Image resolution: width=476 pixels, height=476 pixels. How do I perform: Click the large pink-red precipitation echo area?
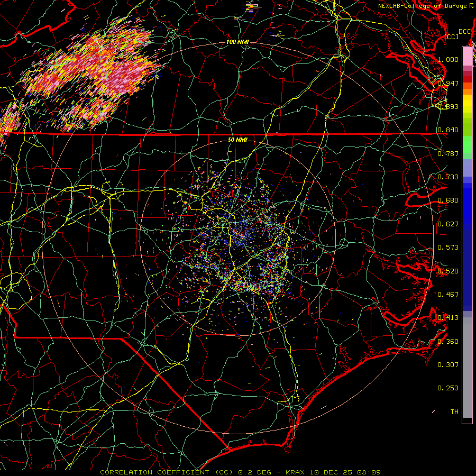(x=91, y=76)
